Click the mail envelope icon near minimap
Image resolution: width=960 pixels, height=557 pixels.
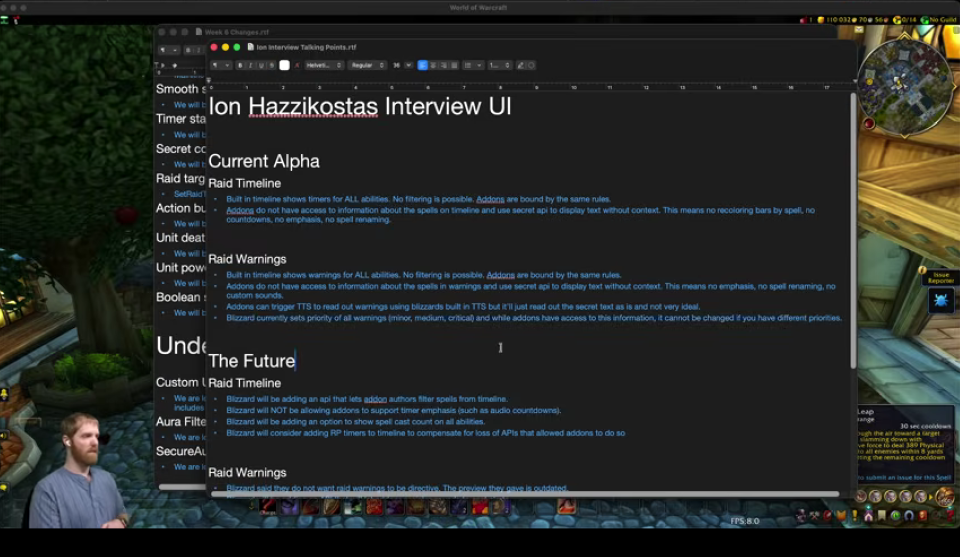pos(858,29)
